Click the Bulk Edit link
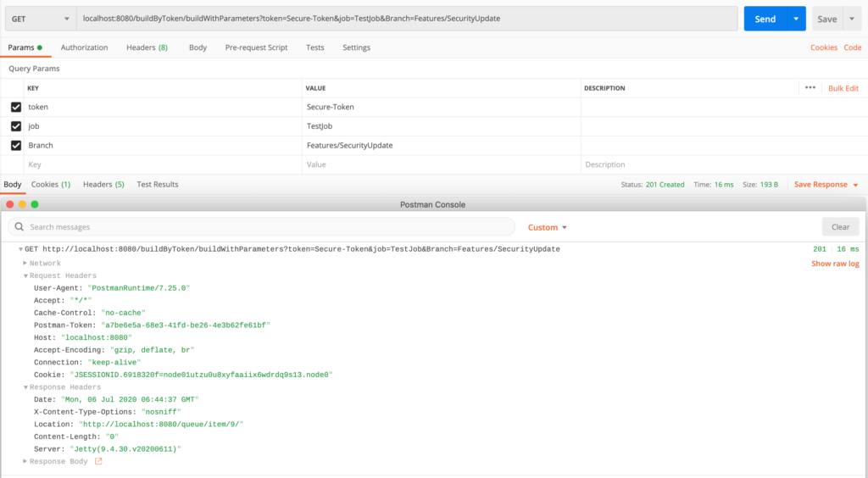The height and width of the screenshot is (478, 868). coord(843,88)
